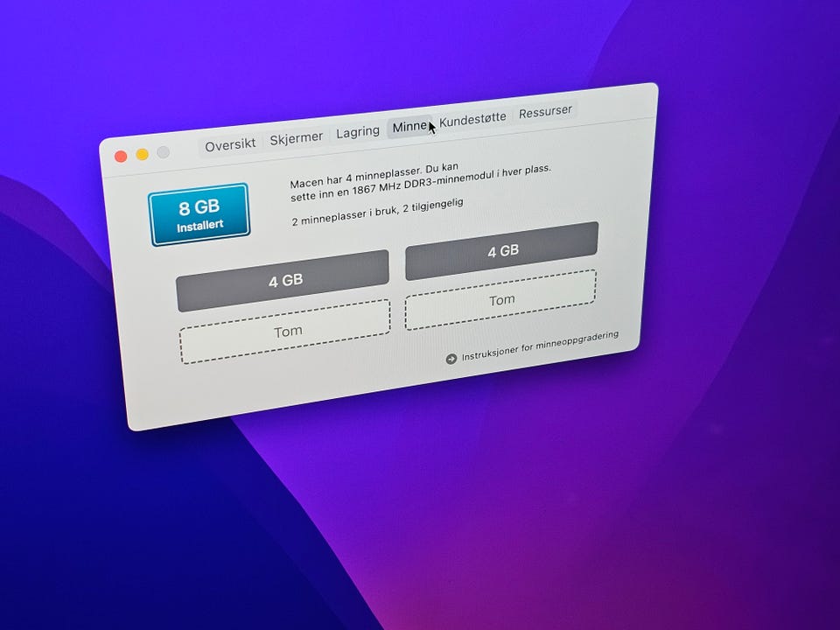Open the Kundestøtte tab
The height and width of the screenshot is (630, 840).
click(472, 120)
